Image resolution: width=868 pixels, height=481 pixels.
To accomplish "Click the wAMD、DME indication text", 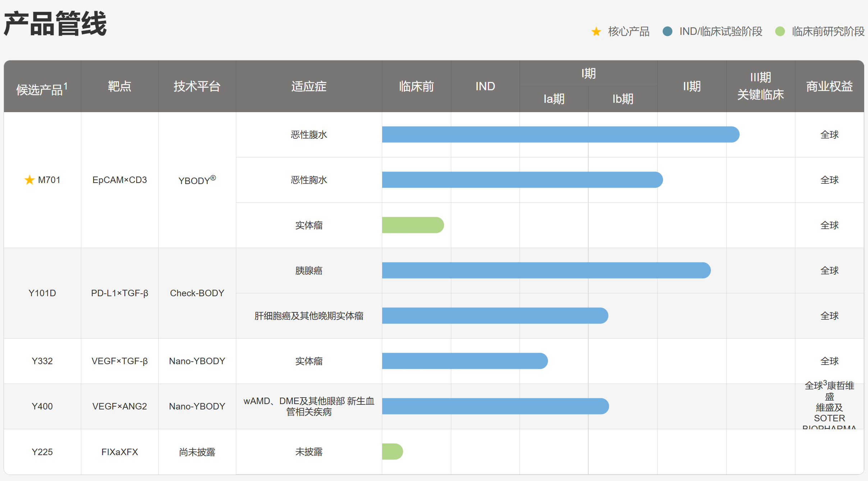I will coord(309,406).
